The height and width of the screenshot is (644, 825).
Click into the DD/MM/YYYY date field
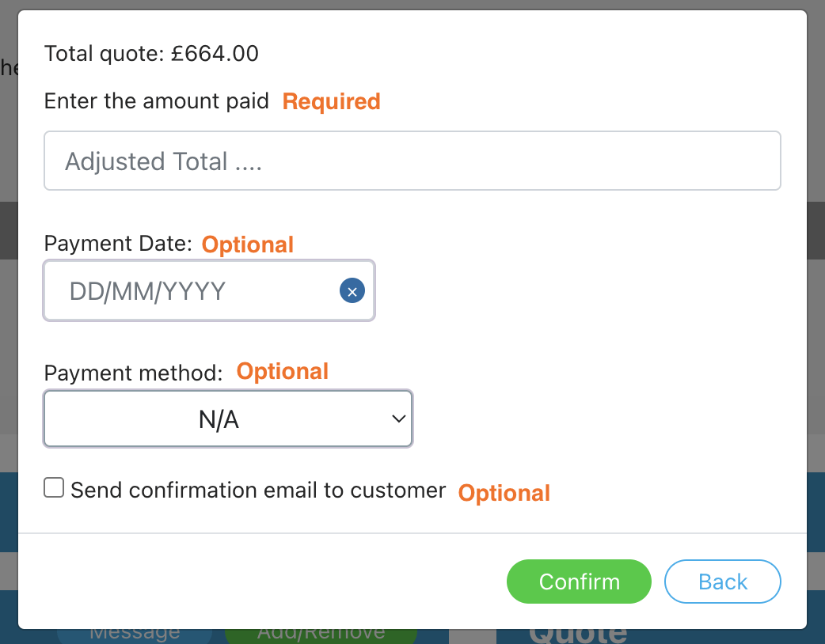209,290
